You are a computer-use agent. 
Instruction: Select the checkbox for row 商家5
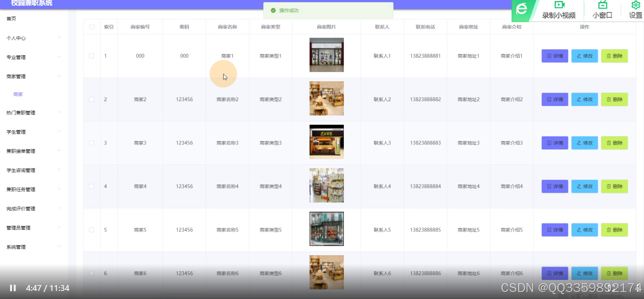pos(91,230)
